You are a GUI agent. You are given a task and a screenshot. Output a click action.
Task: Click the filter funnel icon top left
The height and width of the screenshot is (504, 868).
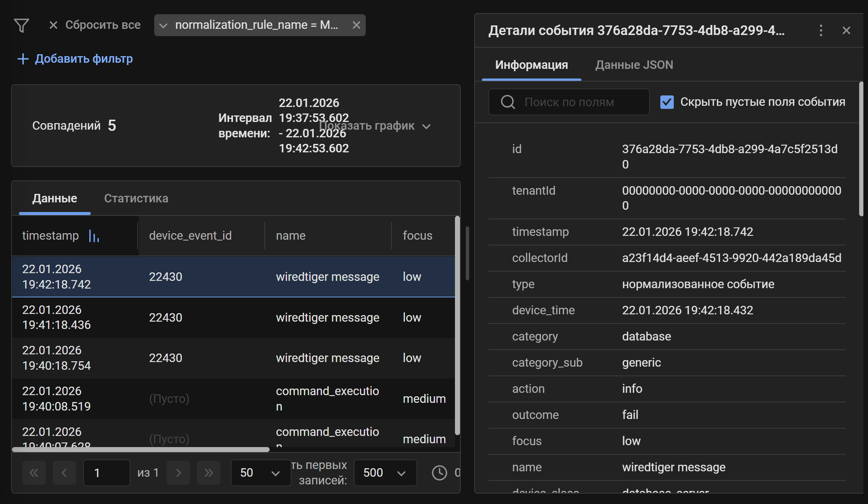[x=22, y=25]
